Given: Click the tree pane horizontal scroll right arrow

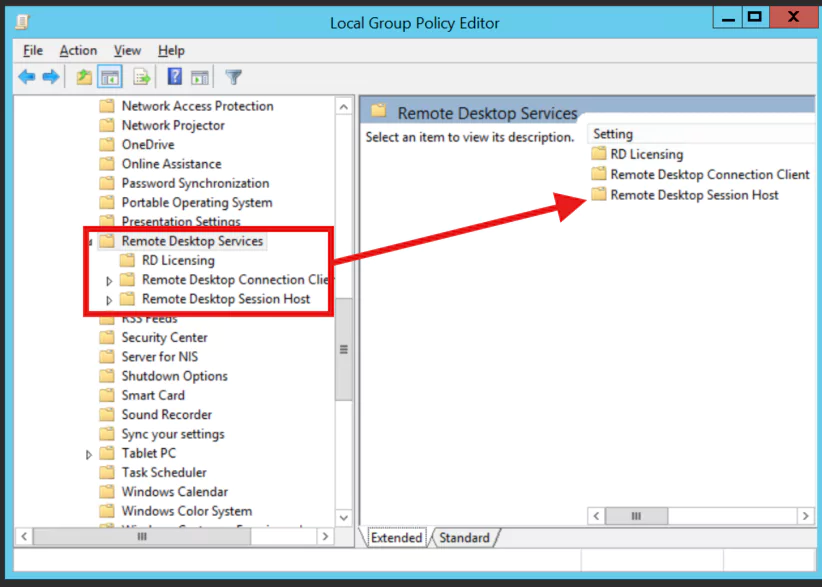Looking at the screenshot, I should tap(325, 536).
